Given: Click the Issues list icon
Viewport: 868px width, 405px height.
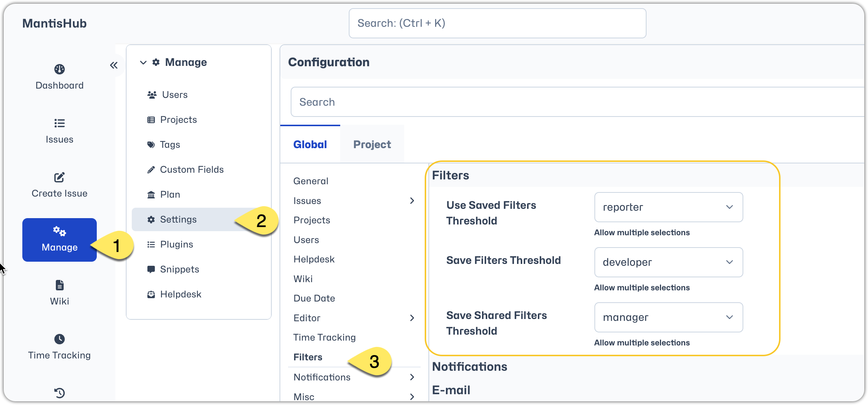Looking at the screenshot, I should pyautogui.click(x=60, y=123).
